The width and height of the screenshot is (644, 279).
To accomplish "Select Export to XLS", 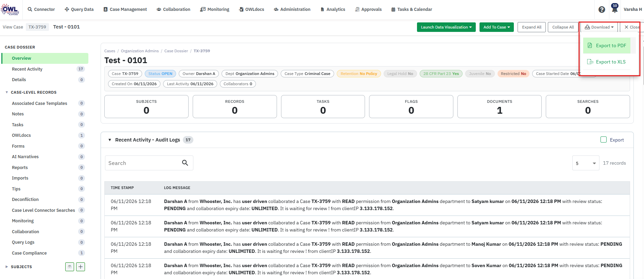I will tap(607, 62).
